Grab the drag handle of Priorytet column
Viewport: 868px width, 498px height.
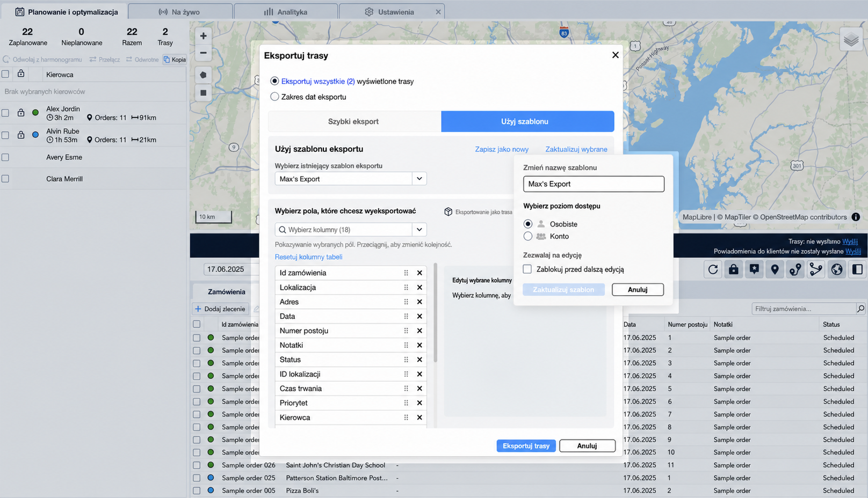click(x=406, y=403)
